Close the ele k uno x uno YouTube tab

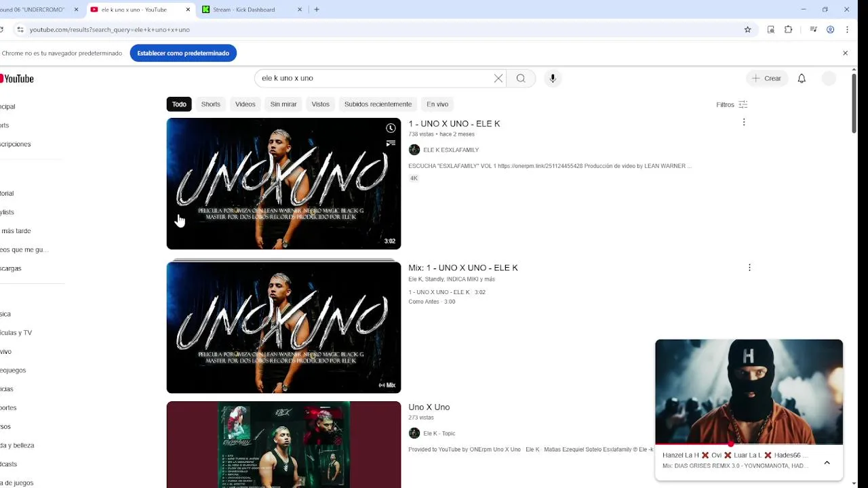click(x=188, y=9)
